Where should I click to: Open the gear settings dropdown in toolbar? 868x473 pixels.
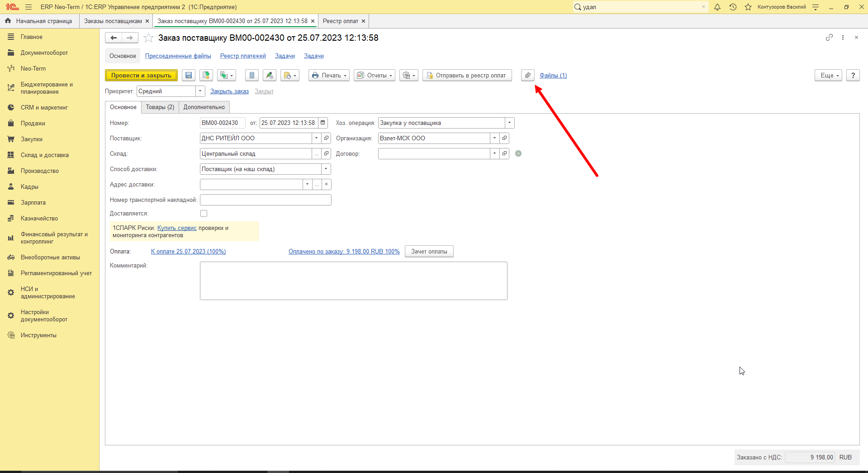pos(409,76)
